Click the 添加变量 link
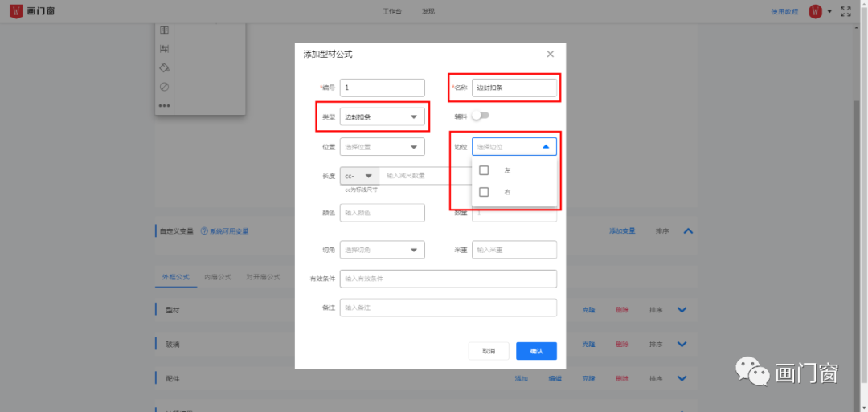Screen dimensions: 868x412 click(622, 231)
